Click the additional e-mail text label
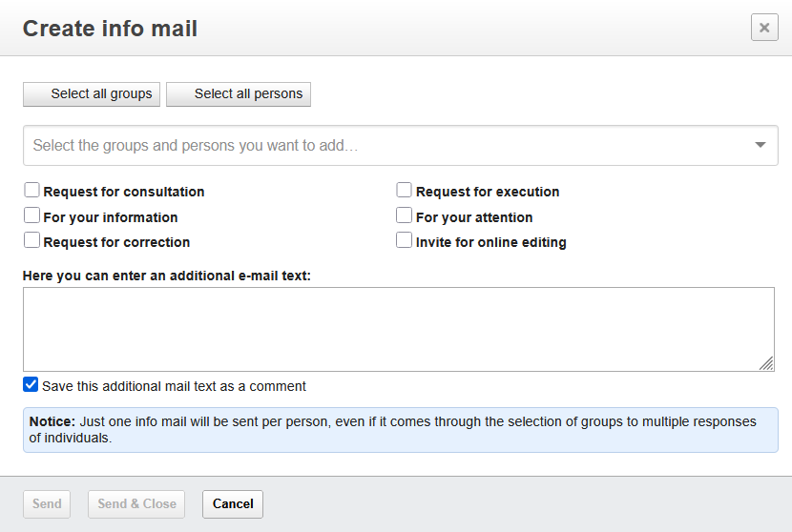The width and height of the screenshot is (792, 532). point(167,276)
